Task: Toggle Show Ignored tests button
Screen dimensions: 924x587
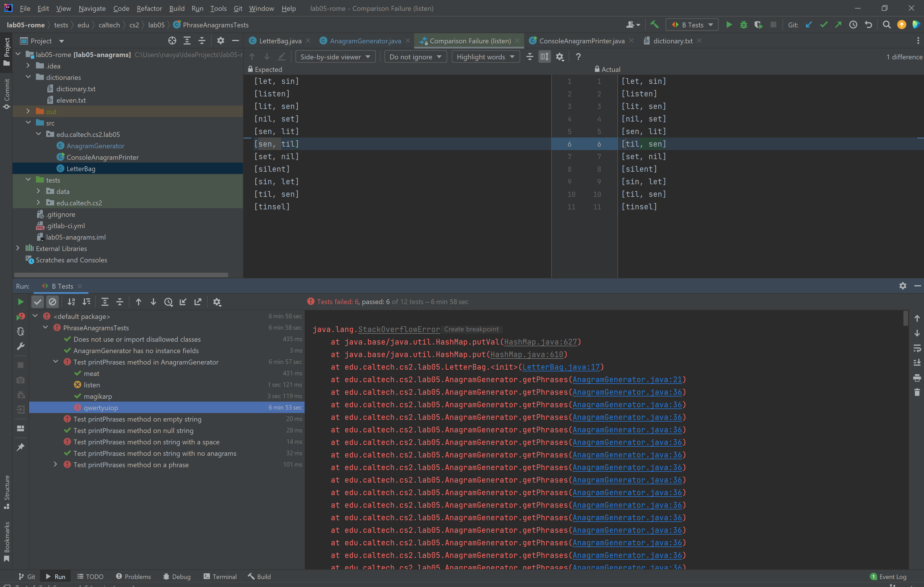Action: [x=52, y=302]
